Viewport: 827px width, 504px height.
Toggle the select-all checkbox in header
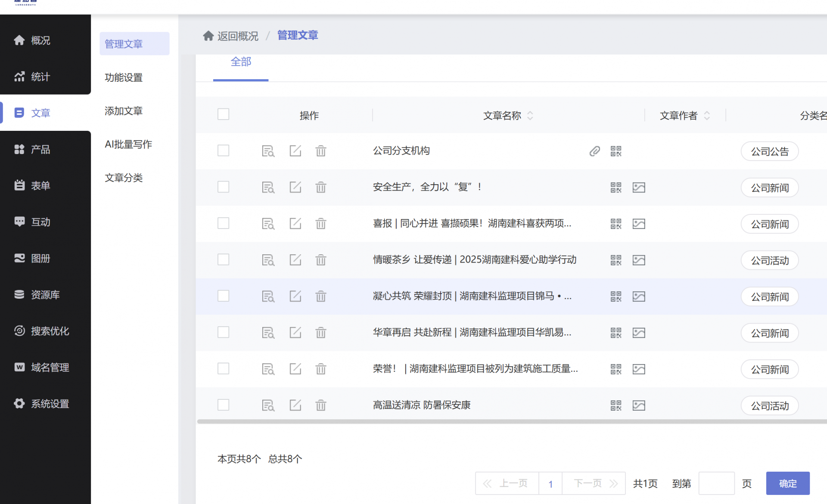223,114
